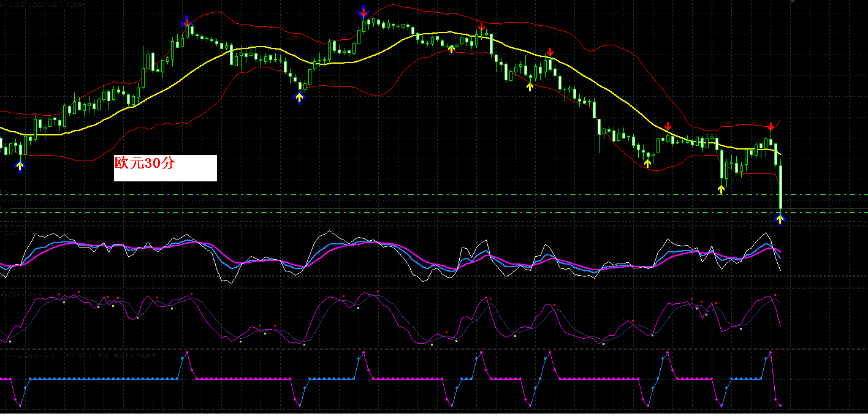Click the tall white final candlestick
Screen dimensions: 868x416
tap(781, 186)
